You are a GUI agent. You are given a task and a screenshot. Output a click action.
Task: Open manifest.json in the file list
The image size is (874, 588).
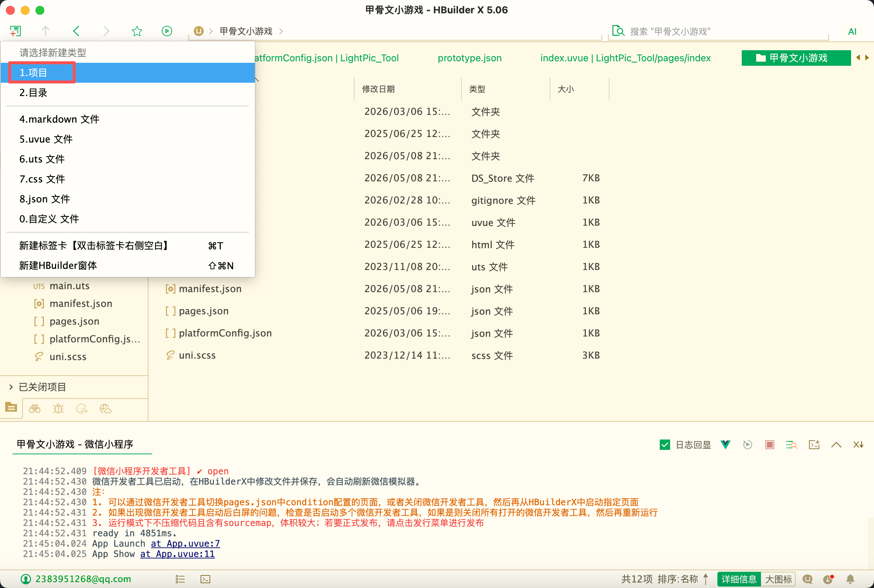pos(210,289)
